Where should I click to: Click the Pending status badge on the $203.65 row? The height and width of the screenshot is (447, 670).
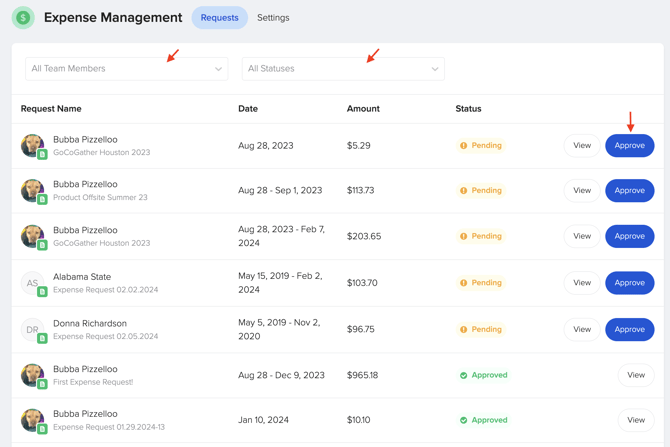pos(481,236)
